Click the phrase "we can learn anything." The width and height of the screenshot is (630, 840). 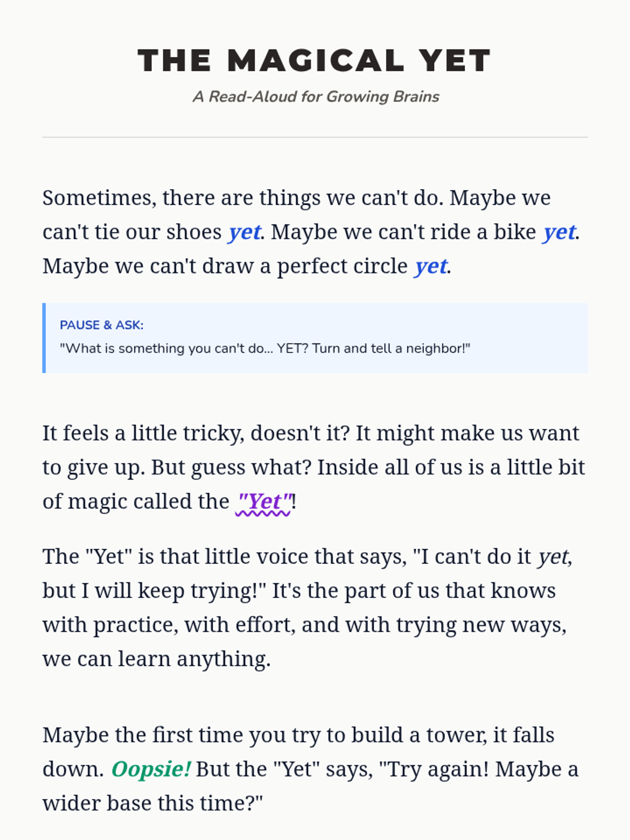(156, 659)
